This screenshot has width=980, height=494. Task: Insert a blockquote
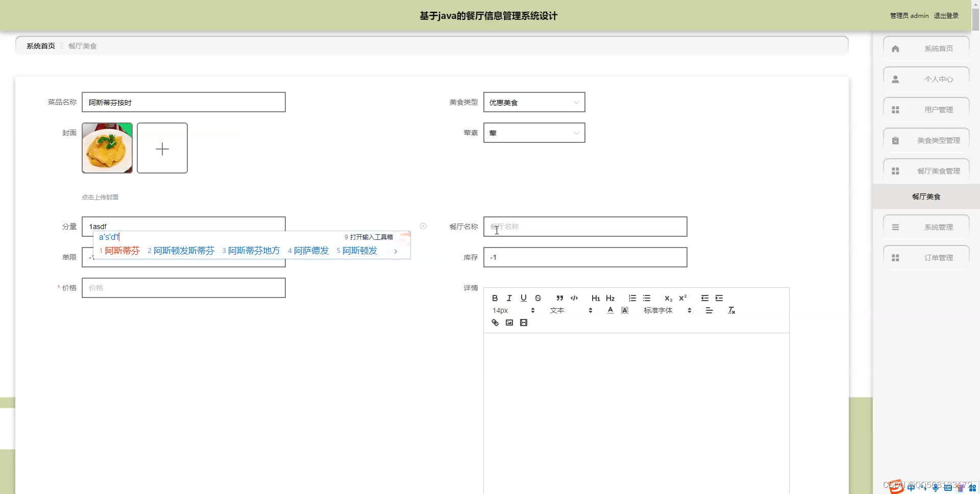[560, 298]
